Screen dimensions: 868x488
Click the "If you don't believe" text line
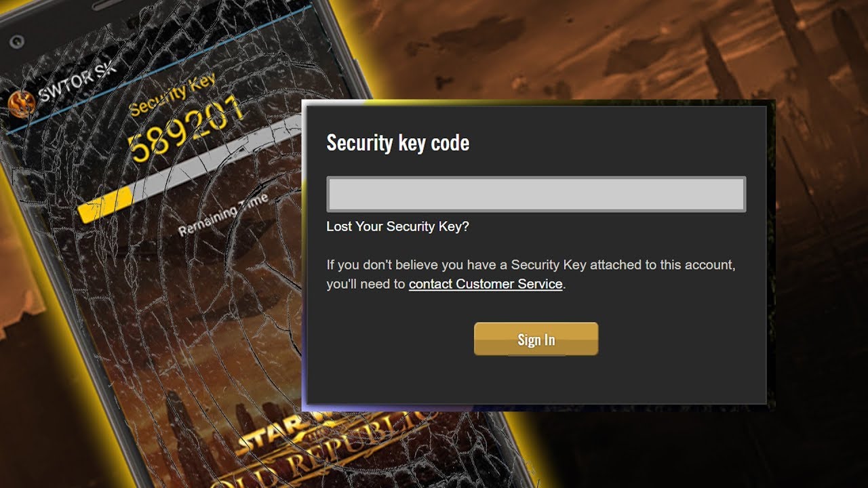531,264
